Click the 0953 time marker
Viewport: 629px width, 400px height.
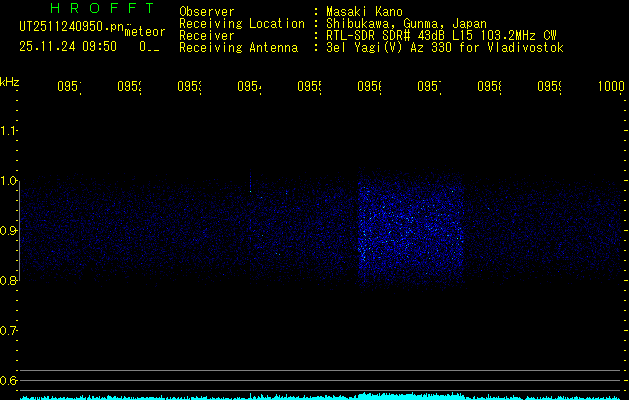point(189,86)
